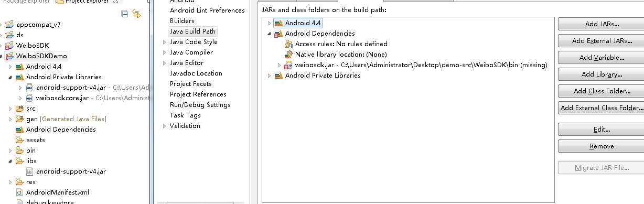
Task: Click the assets folder icon
Action: point(19,140)
